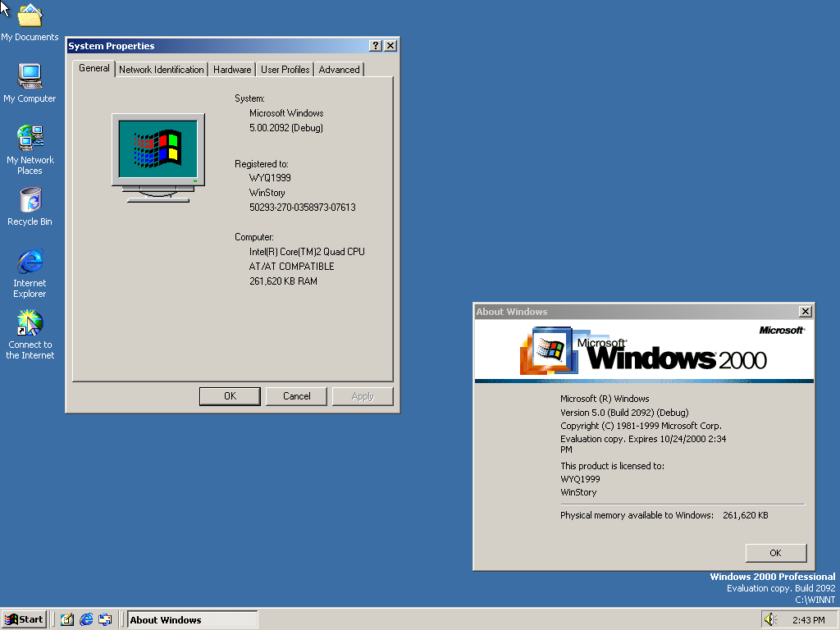Click 'Intel(R) Core(TM)2 Quad CPU' text
This screenshot has width=840, height=630.
(x=307, y=251)
